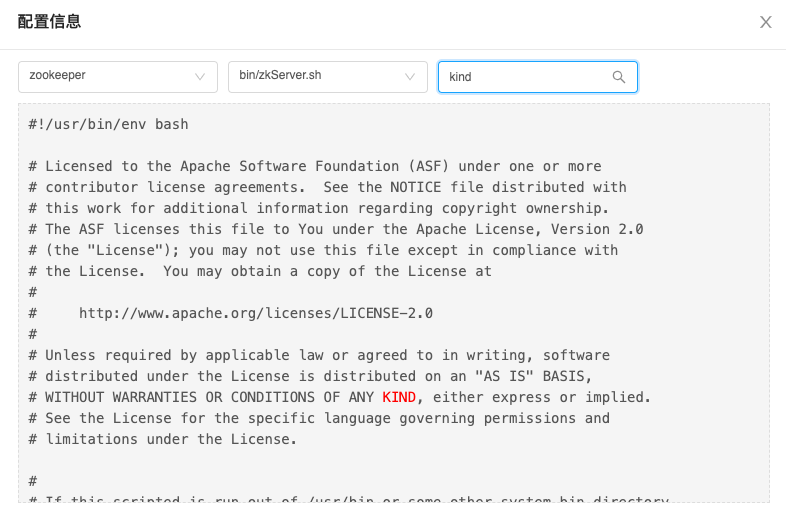The width and height of the screenshot is (786, 515).
Task: Click the "#!/usr/bin/env bash" shebang line
Action: click(108, 125)
